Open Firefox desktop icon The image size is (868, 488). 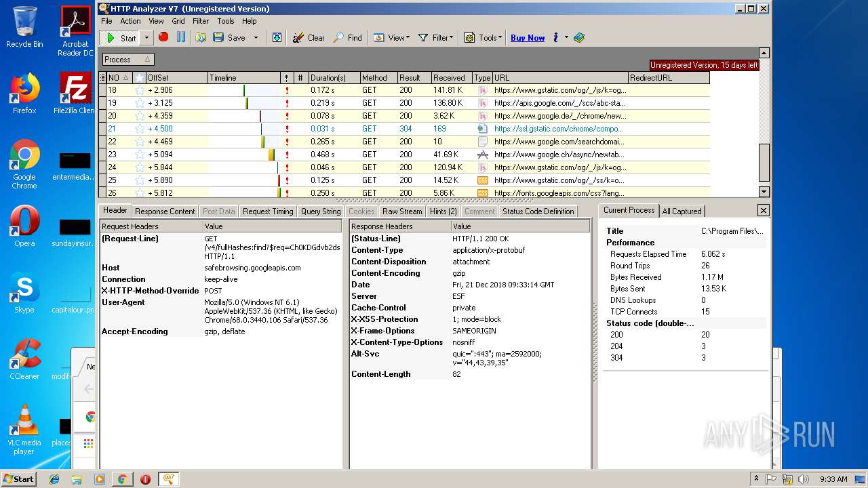click(24, 94)
